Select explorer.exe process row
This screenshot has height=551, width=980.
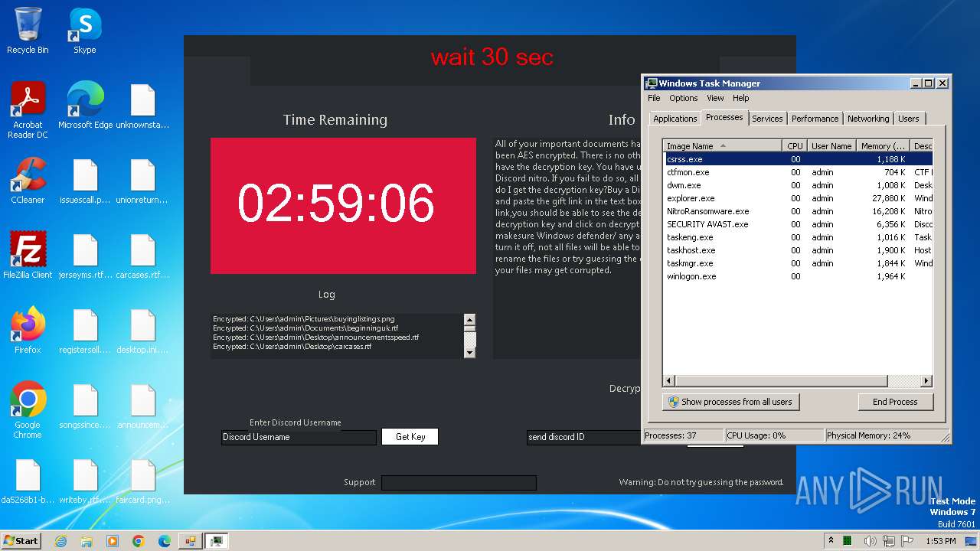pos(798,198)
